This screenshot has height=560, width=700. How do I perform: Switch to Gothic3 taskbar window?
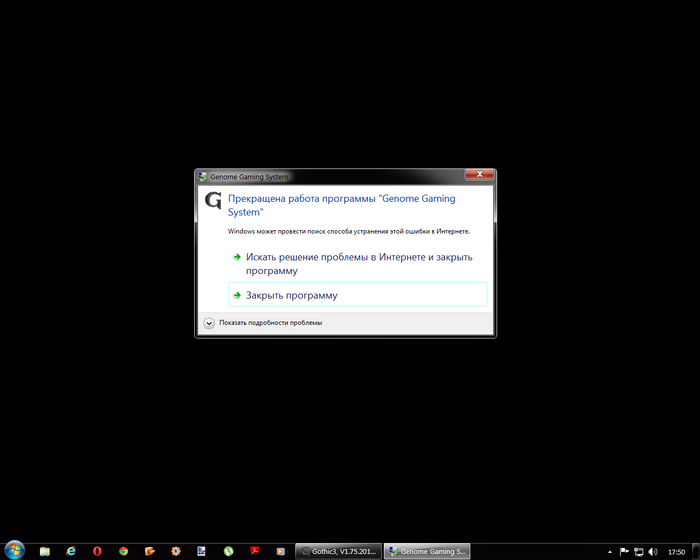tap(339, 551)
